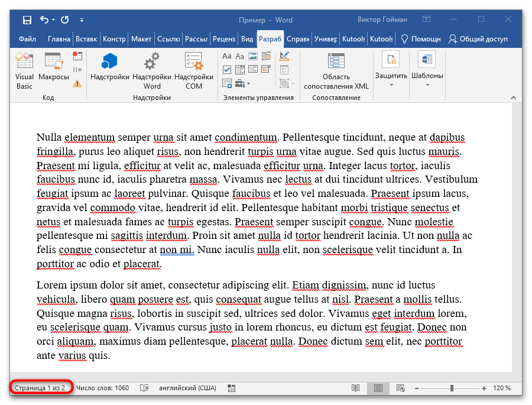Open Надстройки add-ins store
Viewport: 532px width, 405px height.
pyautogui.click(x=110, y=67)
